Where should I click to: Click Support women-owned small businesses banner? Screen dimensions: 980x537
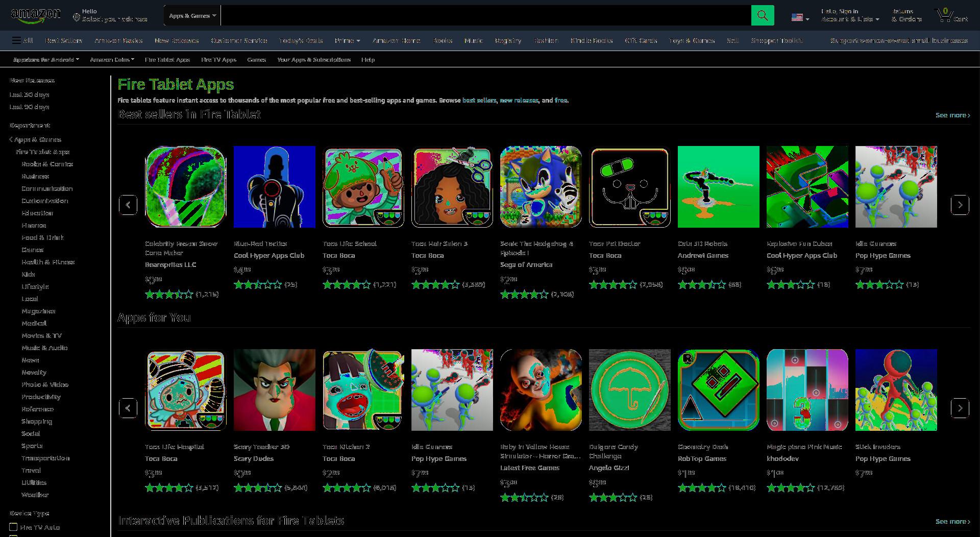tap(899, 40)
